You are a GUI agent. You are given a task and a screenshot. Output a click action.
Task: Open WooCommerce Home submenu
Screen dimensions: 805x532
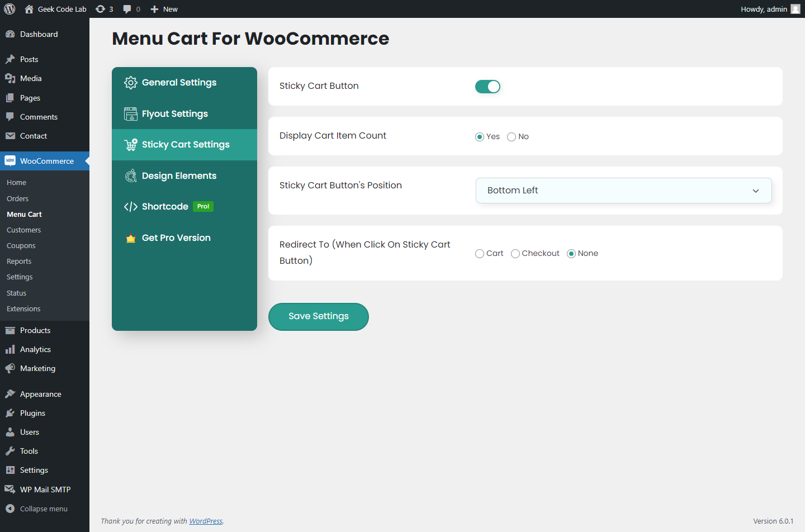pyautogui.click(x=16, y=183)
